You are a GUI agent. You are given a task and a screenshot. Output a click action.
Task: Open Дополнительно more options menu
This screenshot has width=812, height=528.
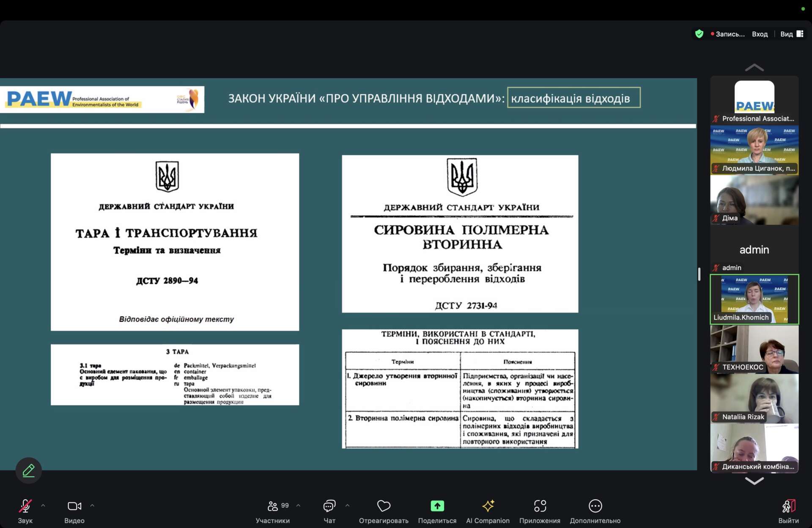[x=595, y=506]
